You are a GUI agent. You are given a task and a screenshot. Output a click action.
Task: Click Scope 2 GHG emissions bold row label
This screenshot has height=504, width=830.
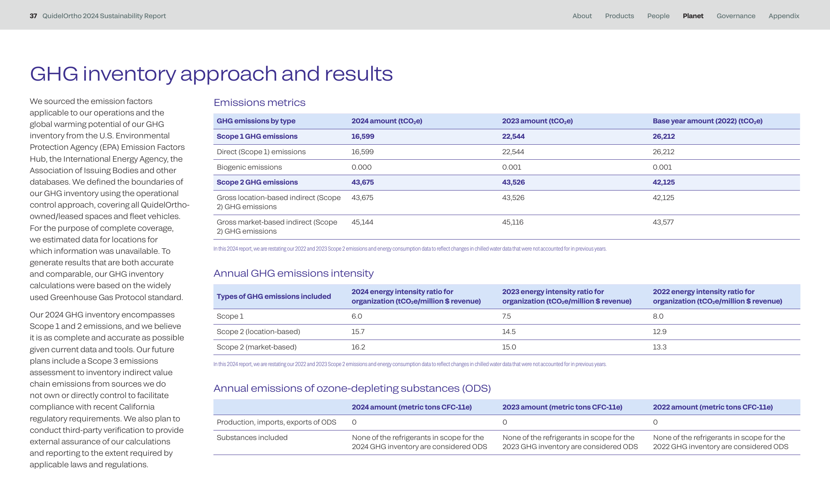[257, 182]
